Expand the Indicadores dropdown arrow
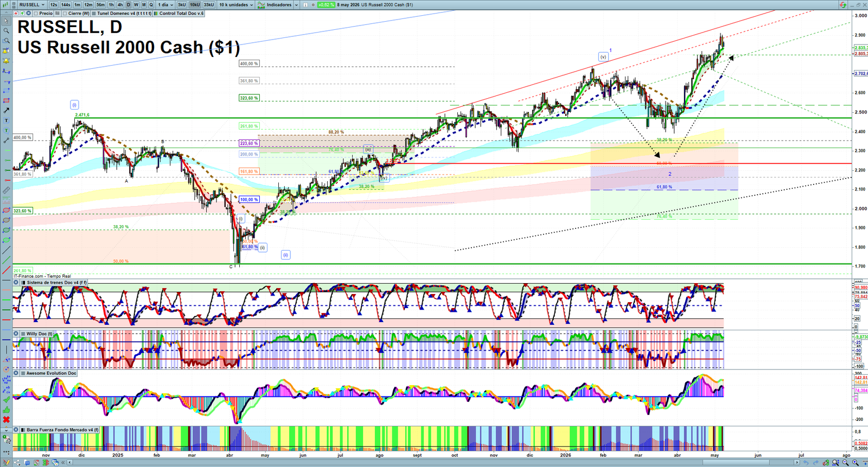Image resolution: width=868 pixels, height=467 pixels. coord(295,4)
